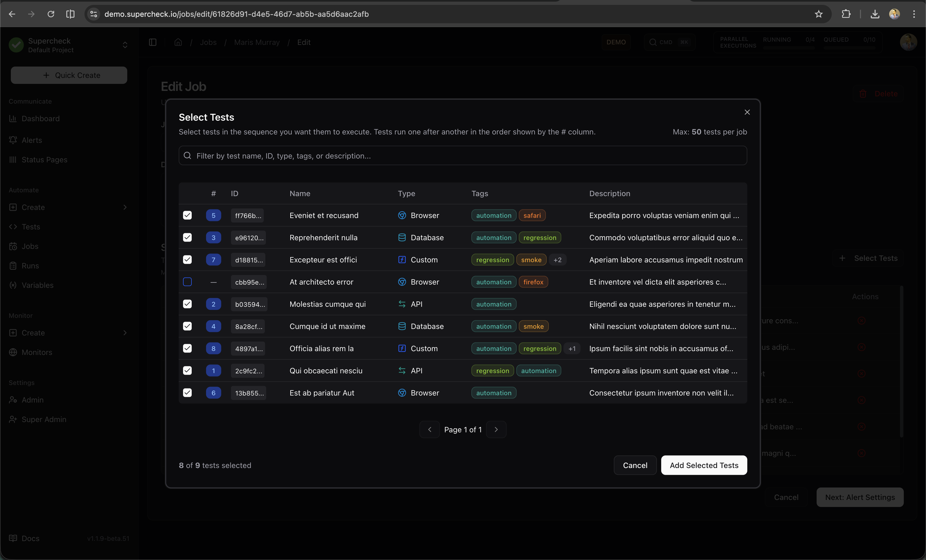Select the Variables icon in the sidebar
926x560 pixels.
[x=13, y=285]
